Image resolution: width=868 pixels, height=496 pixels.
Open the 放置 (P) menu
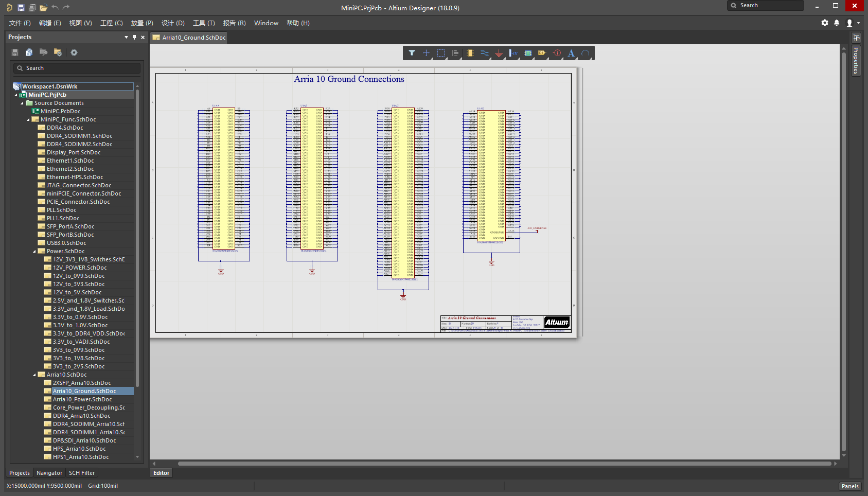click(142, 23)
